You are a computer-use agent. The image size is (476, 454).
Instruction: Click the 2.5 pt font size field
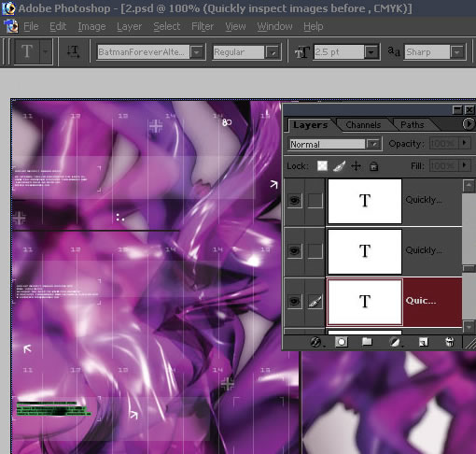click(339, 52)
